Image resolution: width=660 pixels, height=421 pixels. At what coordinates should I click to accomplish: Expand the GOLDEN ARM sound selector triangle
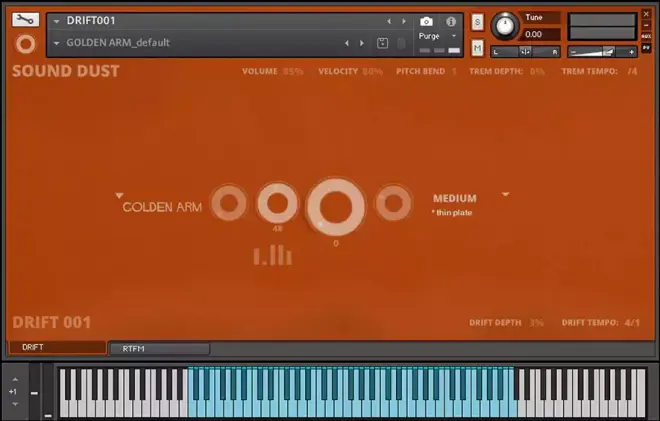[120, 195]
